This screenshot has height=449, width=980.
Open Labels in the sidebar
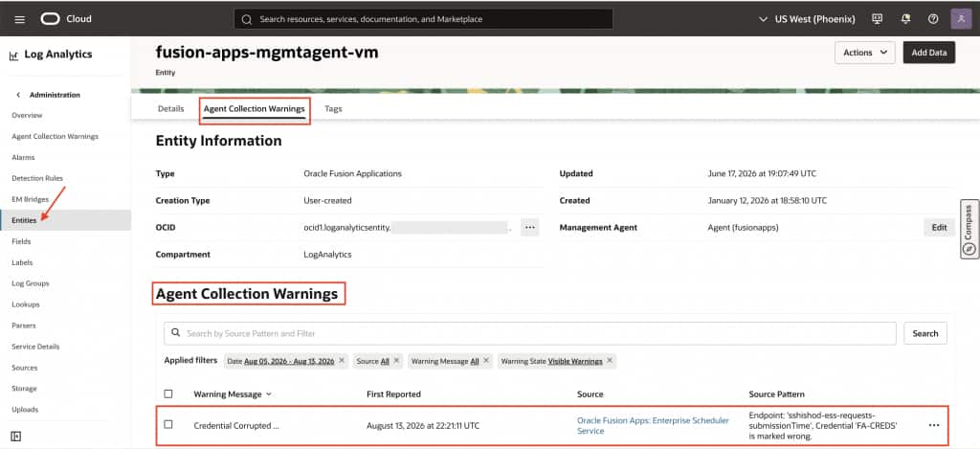tap(22, 262)
